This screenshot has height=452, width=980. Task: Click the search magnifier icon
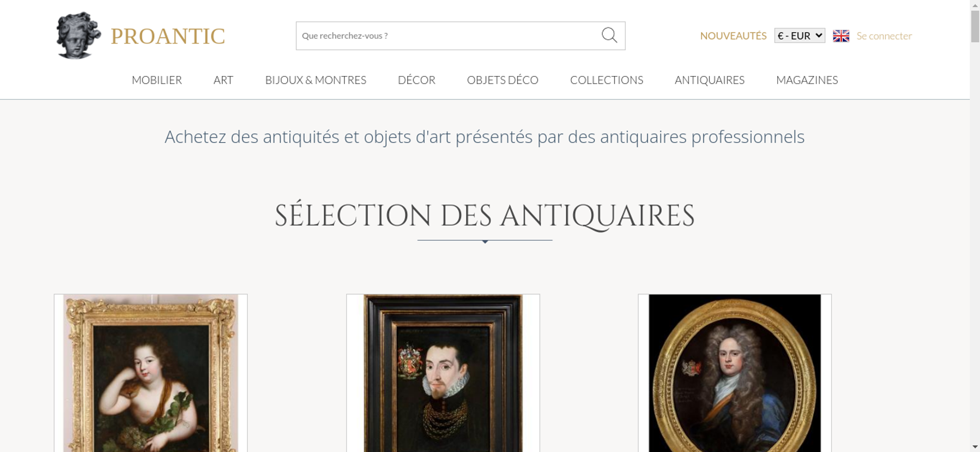click(609, 35)
